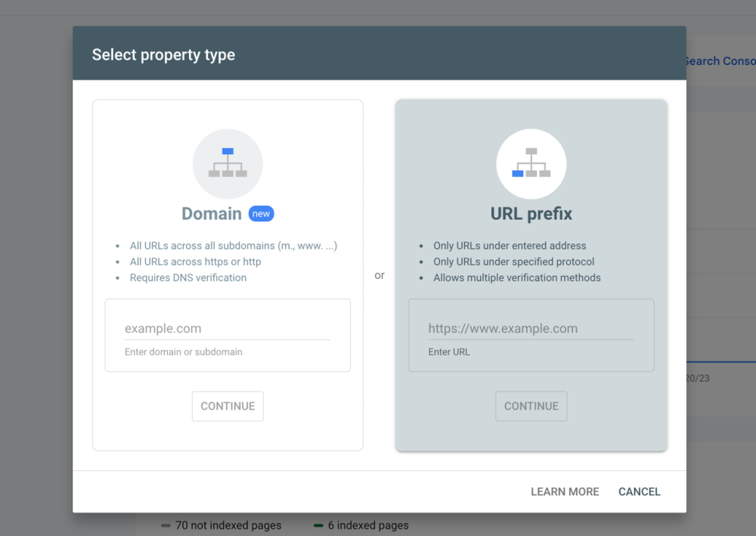756x536 pixels.
Task: Focus the https://www.example.com URL field
Action: [x=531, y=329]
